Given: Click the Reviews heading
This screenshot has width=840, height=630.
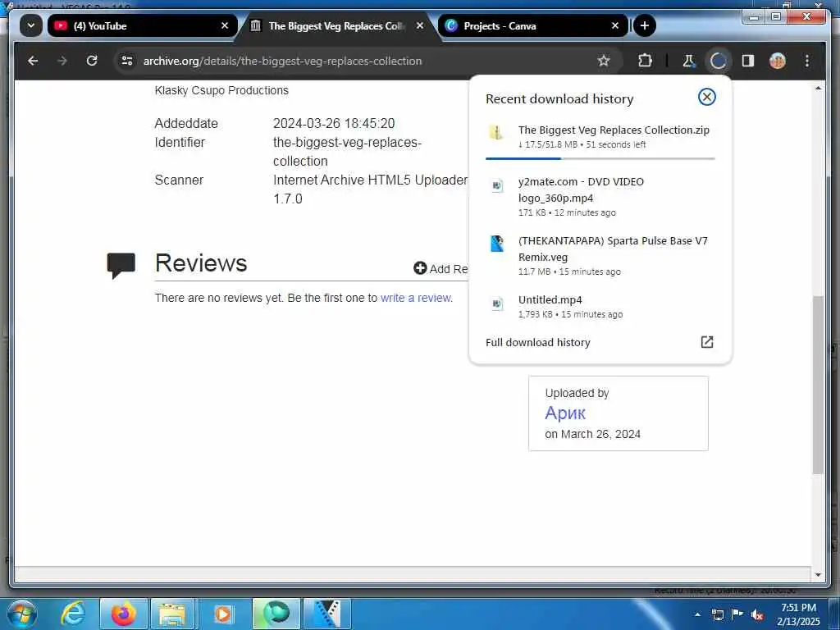Looking at the screenshot, I should click(201, 263).
